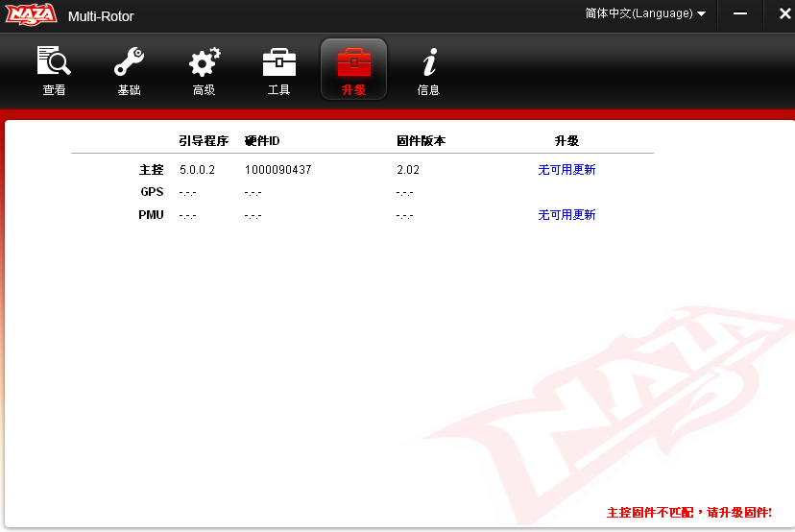The height and width of the screenshot is (532, 795).
Task: Select bootloader version 5.0.0.2
Action: tap(197, 169)
